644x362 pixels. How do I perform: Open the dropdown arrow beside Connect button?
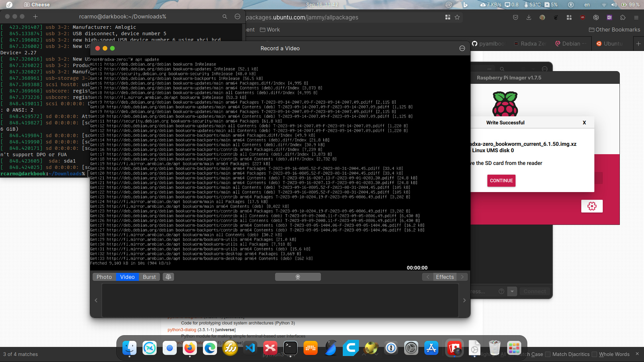tap(512, 291)
